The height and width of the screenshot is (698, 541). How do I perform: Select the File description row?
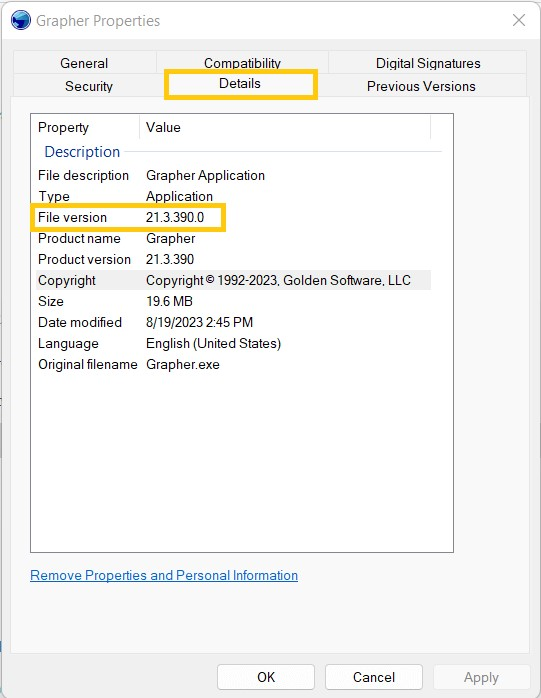(x=233, y=175)
